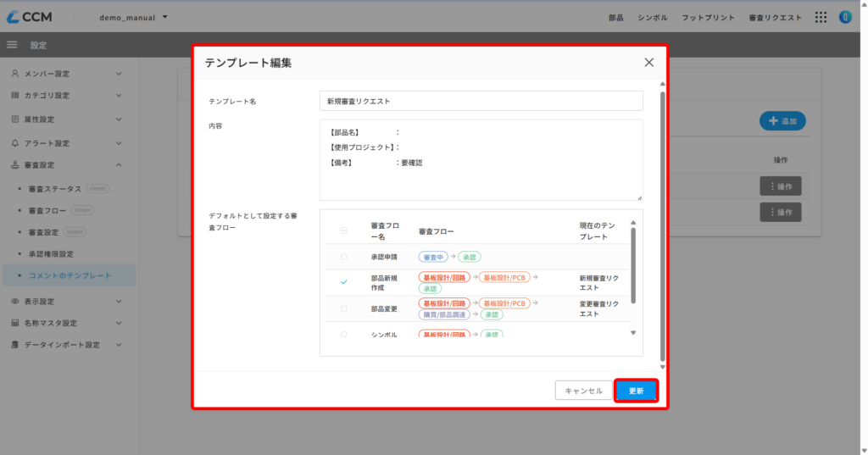Check the 部品変更 flow checkbox
The image size is (868, 455).
344,309
